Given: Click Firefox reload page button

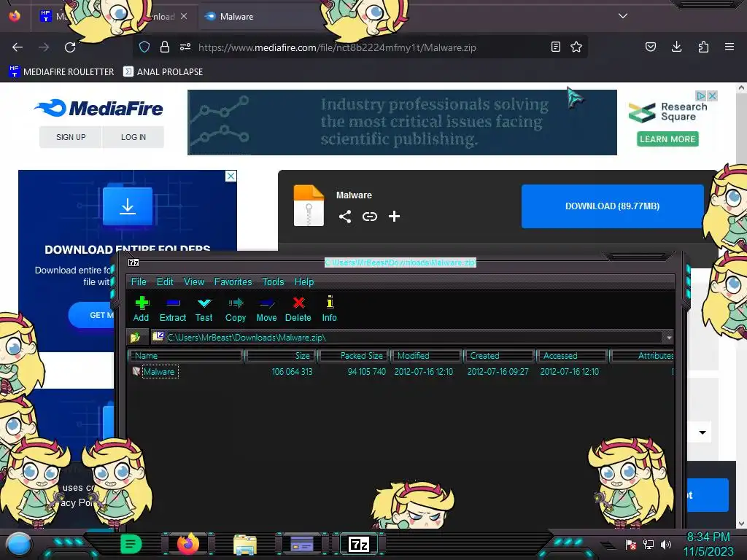Looking at the screenshot, I should coord(70,47).
